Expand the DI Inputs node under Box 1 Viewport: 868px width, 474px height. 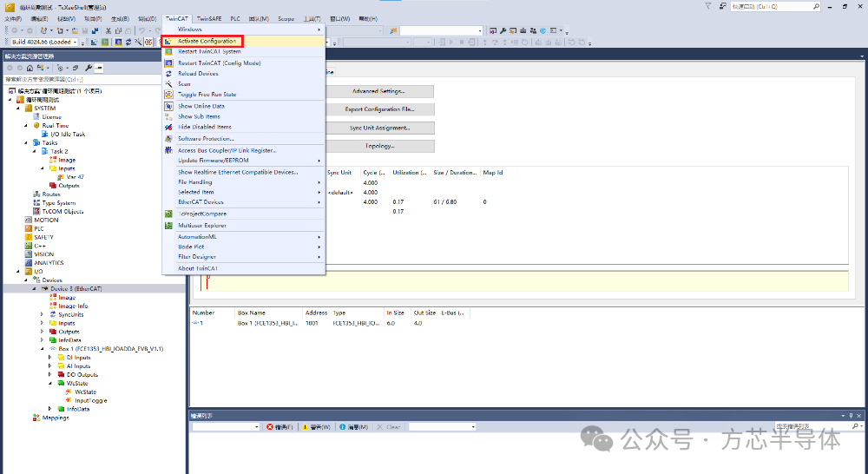click(x=50, y=358)
